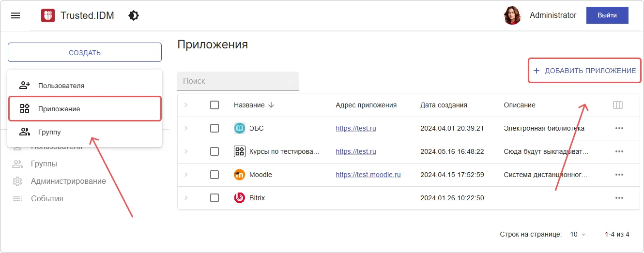Tick the checkbox for the ЭБС application

pos(215,128)
